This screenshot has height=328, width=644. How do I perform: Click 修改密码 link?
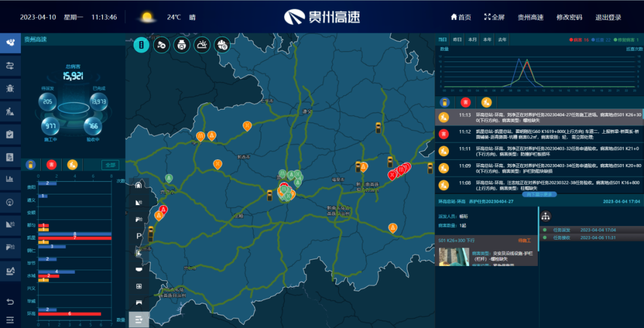[569, 17]
